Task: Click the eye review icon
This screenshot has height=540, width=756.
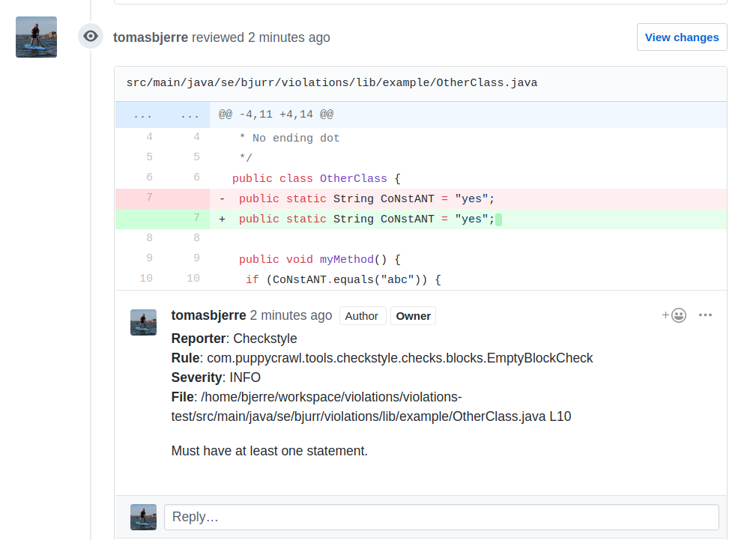Action: click(x=91, y=36)
